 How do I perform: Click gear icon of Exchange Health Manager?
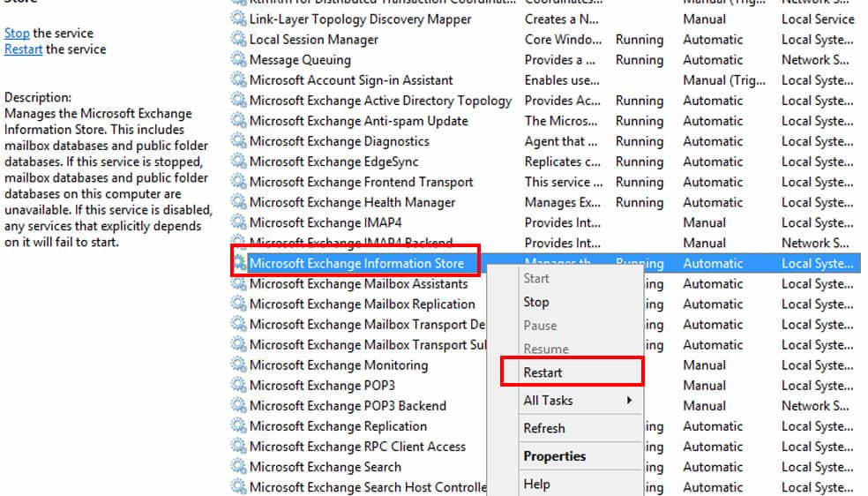coord(238,202)
